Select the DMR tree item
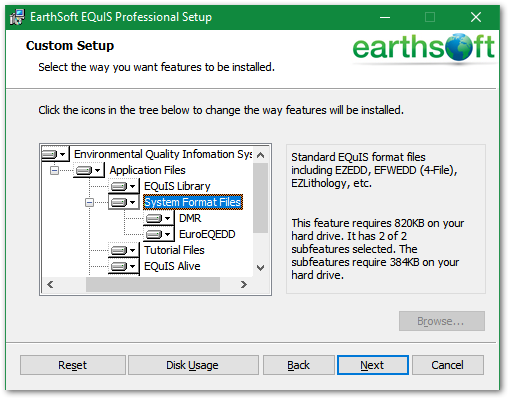The height and width of the screenshot is (399, 509). tap(190, 218)
